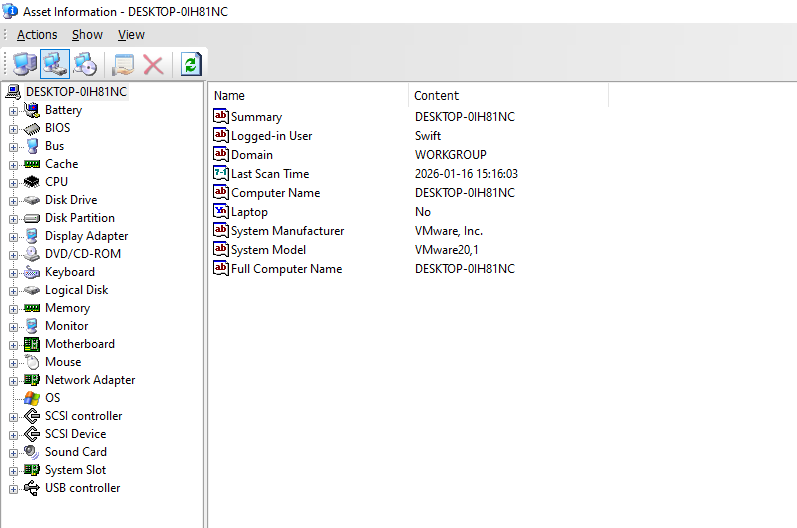The width and height of the screenshot is (797, 528).
Task: Select the Keyboard tree label
Action: pyautogui.click(x=70, y=272)
